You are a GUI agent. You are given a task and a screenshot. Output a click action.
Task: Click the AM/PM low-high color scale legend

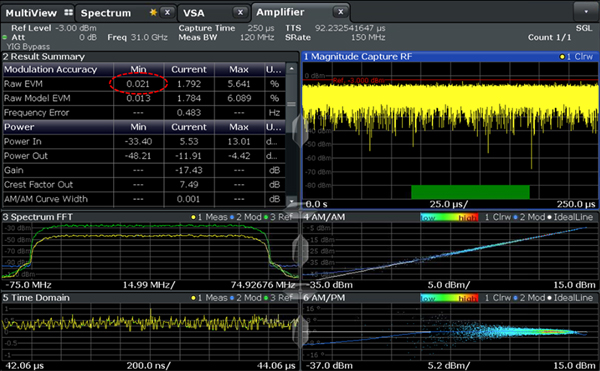[449, 298]
